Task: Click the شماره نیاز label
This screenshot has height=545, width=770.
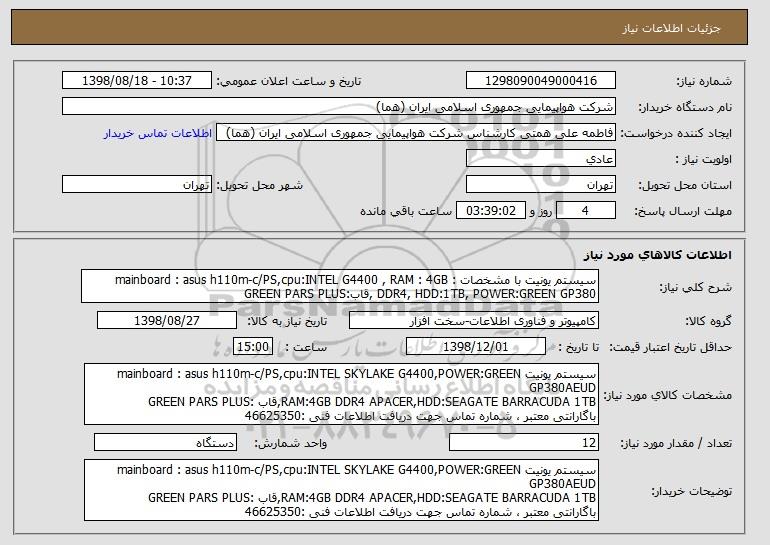Action: point(705,81)
